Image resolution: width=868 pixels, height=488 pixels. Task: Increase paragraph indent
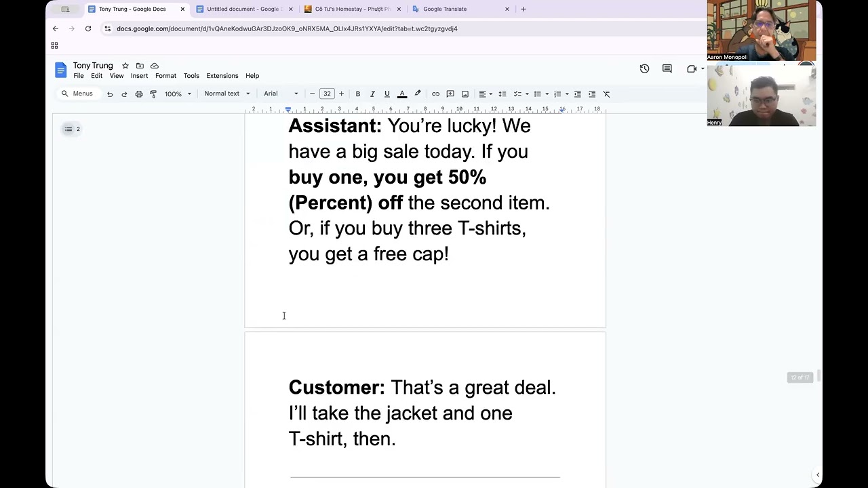pos(592,94)
